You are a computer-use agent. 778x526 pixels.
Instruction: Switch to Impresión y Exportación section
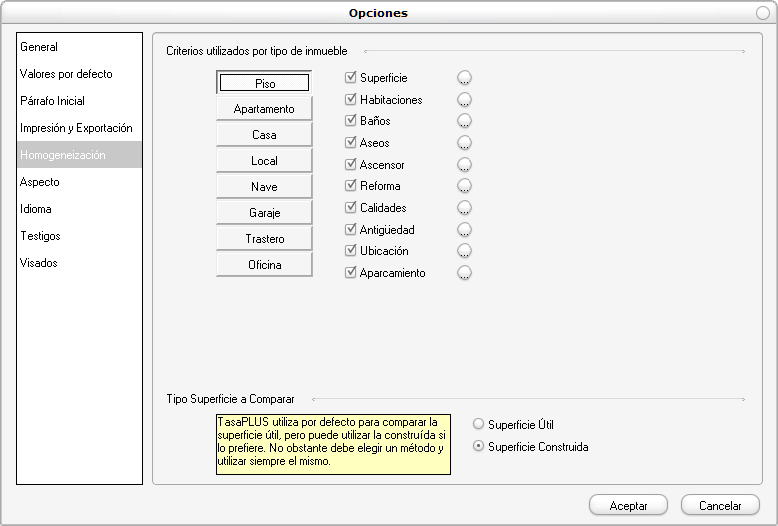tap(76, 128)
